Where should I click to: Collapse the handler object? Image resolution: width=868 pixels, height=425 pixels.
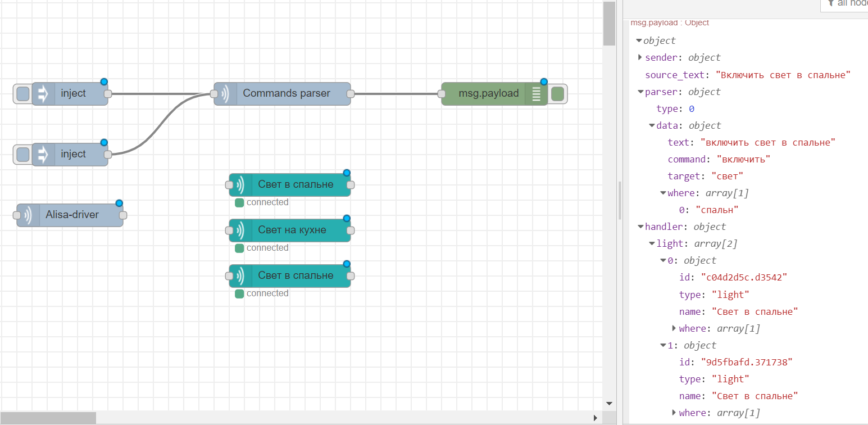[640, 227]
